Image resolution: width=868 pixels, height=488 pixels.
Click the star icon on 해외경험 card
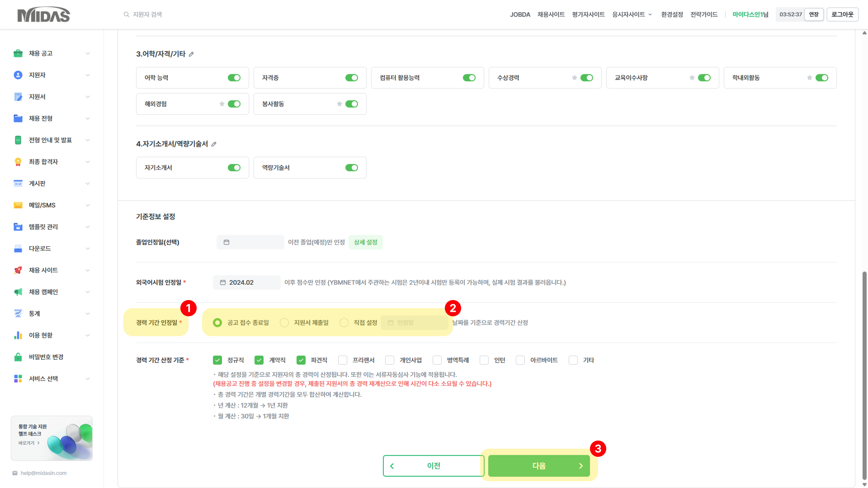(x=222, y=104)
